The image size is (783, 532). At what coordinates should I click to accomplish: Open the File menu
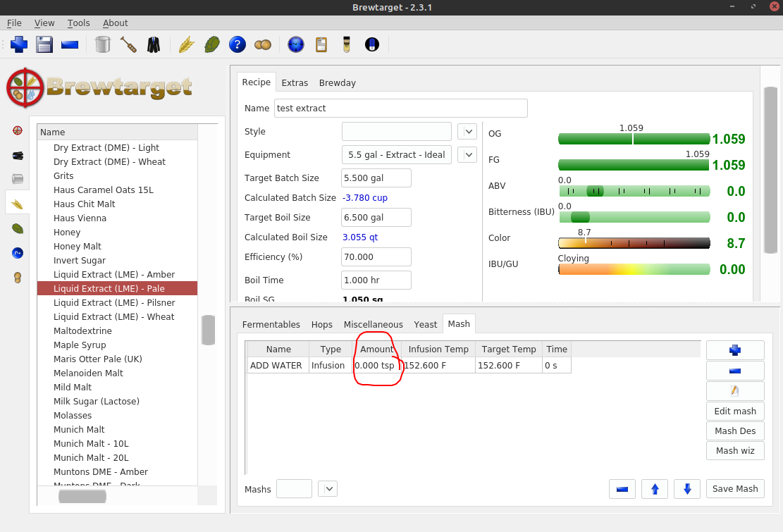[x=14, y=23]
